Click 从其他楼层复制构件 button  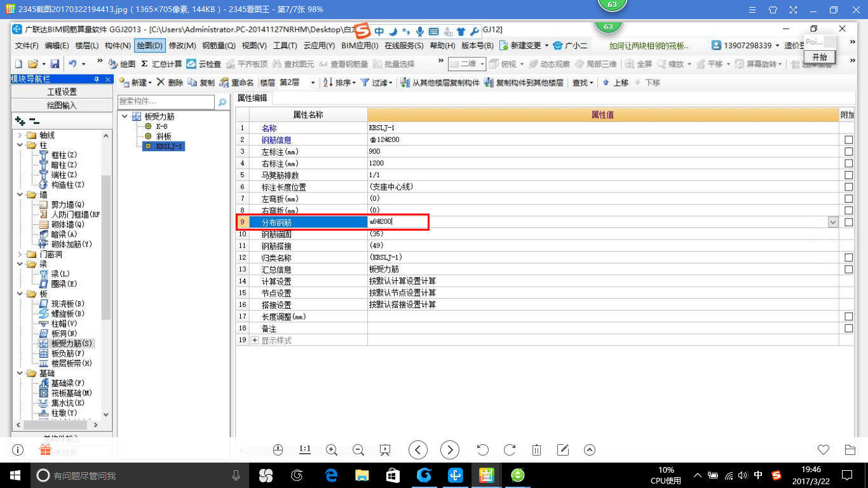[x=440, y=83]
